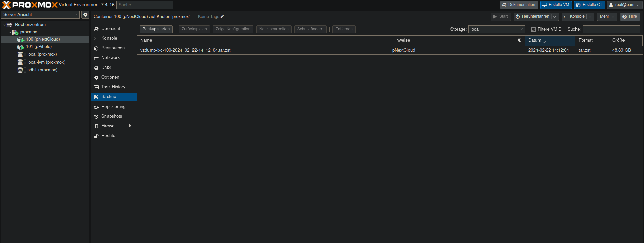
Task: Click the Backup floppy disk icon
Action: pyautogui.click(x=96, y=97)
